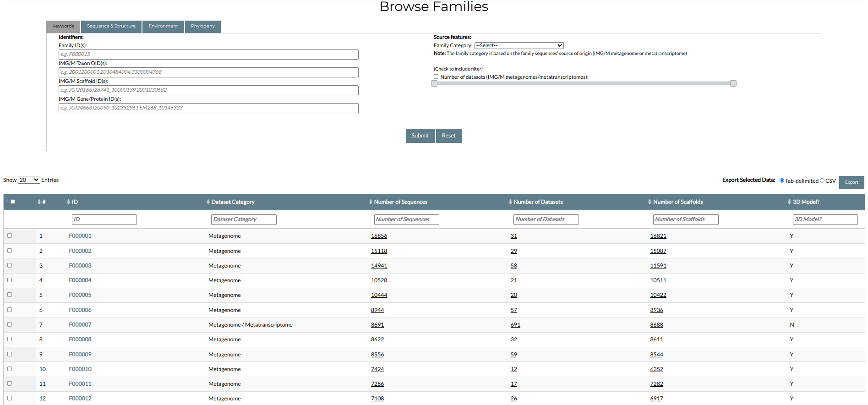The width and height of the screenshot is (868, 405).
Task: Open the Phylogeny tab
Action: click(x=202, y=27)
